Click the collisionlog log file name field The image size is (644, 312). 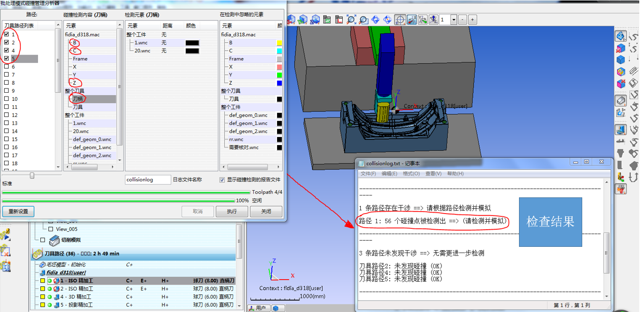tap(147, 180)
